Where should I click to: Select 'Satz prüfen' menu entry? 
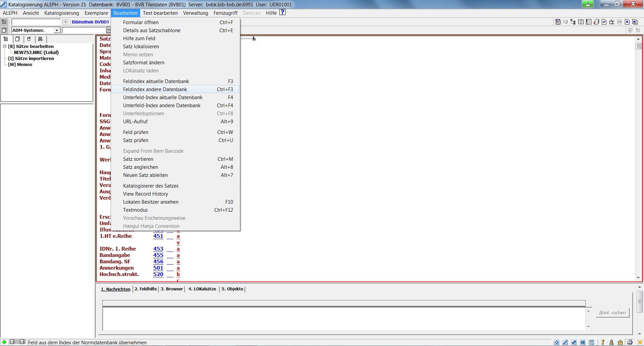tap(136, 140)
